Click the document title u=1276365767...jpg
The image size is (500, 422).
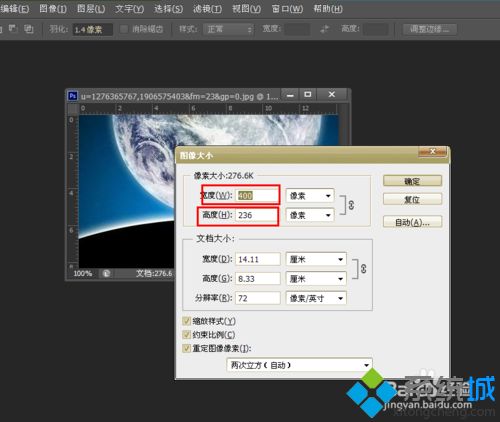click(179, 97)
